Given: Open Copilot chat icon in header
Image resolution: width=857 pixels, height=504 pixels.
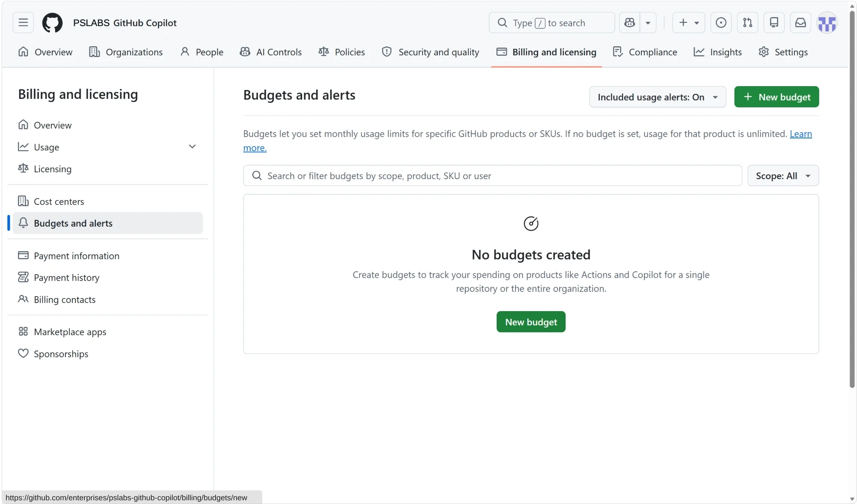Looking at the screenshot, I should click(x=629, y=23).
